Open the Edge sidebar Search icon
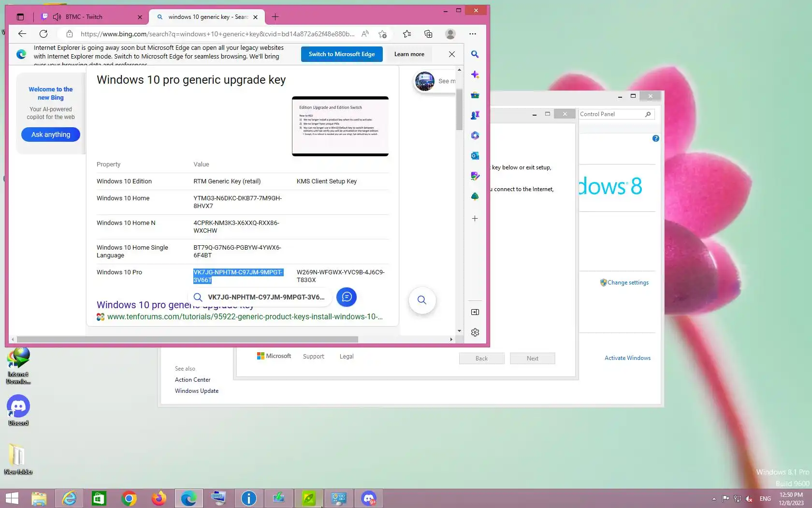The image size is (812, 508). click(x=475, y=54)
